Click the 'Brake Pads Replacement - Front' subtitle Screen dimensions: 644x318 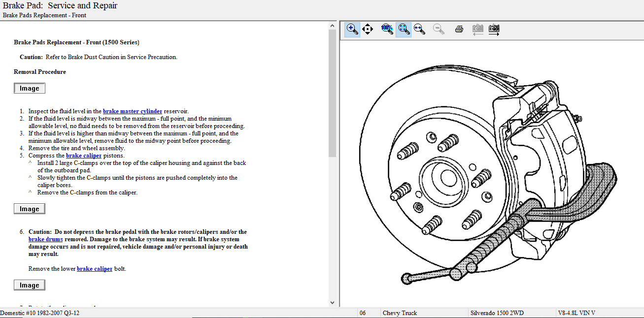[x=44, y=15]
